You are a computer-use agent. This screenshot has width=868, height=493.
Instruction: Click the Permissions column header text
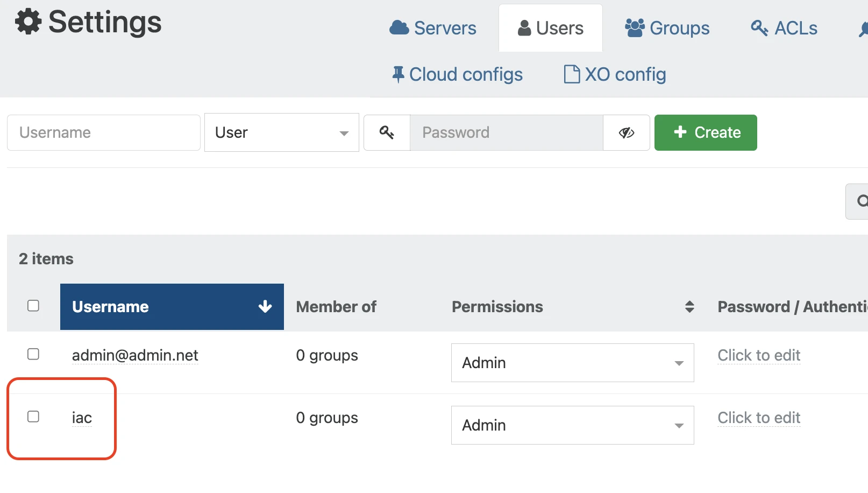(497, 307)
